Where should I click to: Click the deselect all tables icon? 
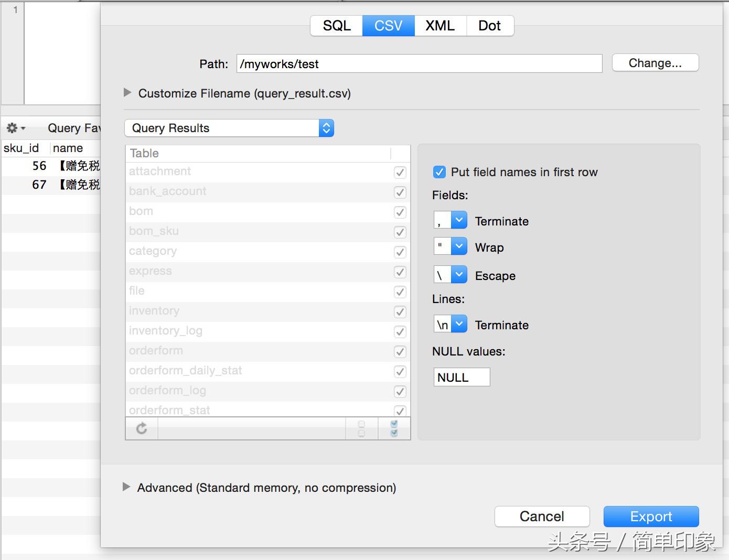(361, 428)
